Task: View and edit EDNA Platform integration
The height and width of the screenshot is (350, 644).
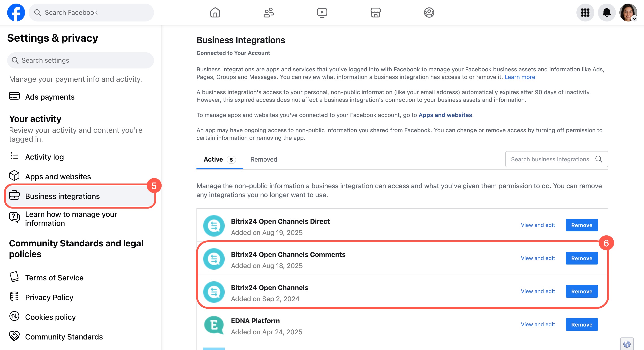Action: [x=538, y=324]
